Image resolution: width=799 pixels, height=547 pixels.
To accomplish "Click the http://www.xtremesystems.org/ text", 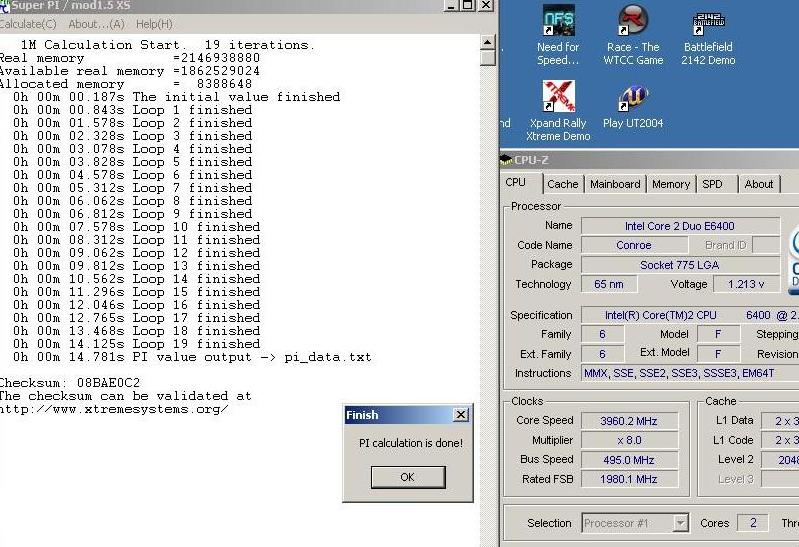I will (114, 409).
